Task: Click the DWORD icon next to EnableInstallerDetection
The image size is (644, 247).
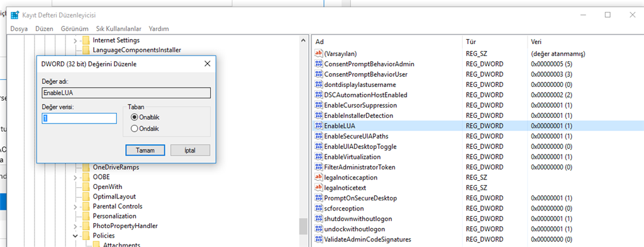Action: tap(319, 115)
